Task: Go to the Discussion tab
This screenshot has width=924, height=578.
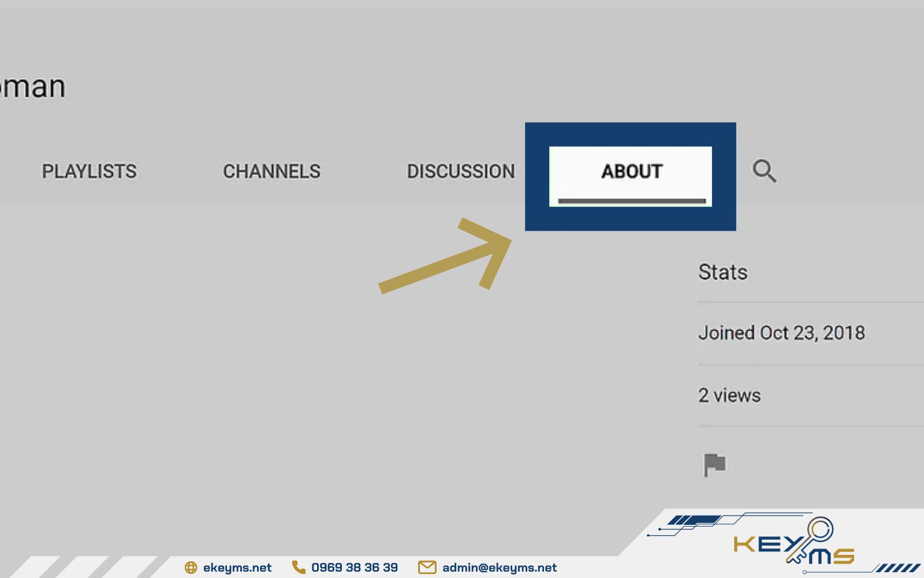Action: (x=460, y=171)
